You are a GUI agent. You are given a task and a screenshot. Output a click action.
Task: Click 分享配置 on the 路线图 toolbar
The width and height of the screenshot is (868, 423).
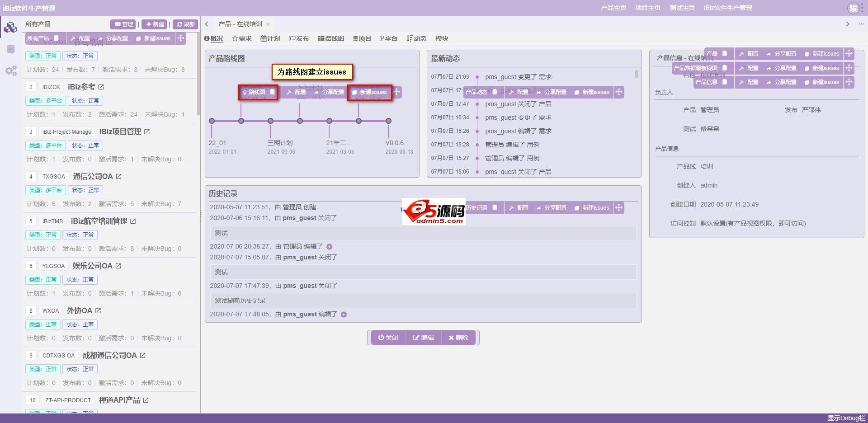click(x=329, y=92)
